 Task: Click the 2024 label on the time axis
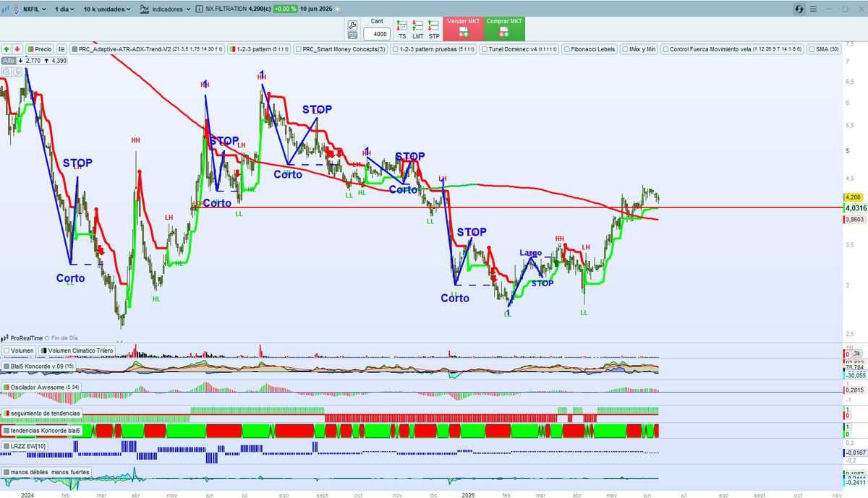(x=27, y=495)
